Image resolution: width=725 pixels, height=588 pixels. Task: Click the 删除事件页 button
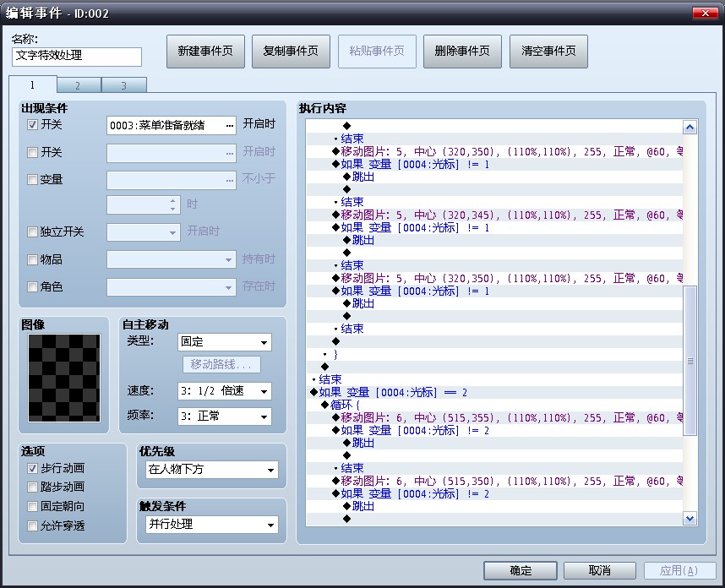462,52
